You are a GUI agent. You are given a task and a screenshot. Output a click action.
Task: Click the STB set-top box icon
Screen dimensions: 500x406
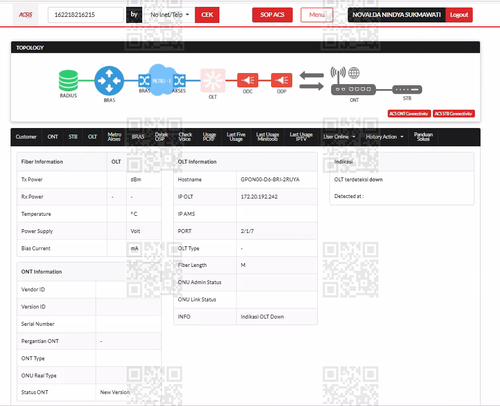pos(407,90)
